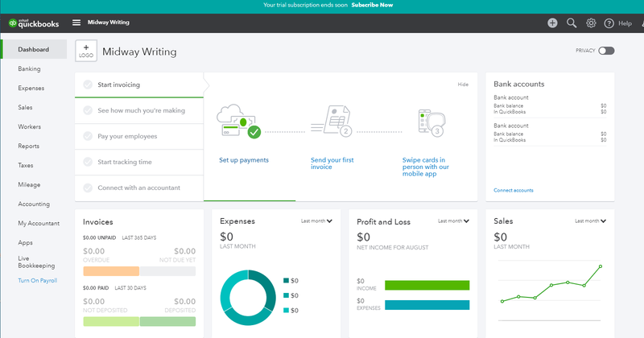Click the $0.00 UNPAID label
This screenshot has height=338, width=644.
(99, 237)
